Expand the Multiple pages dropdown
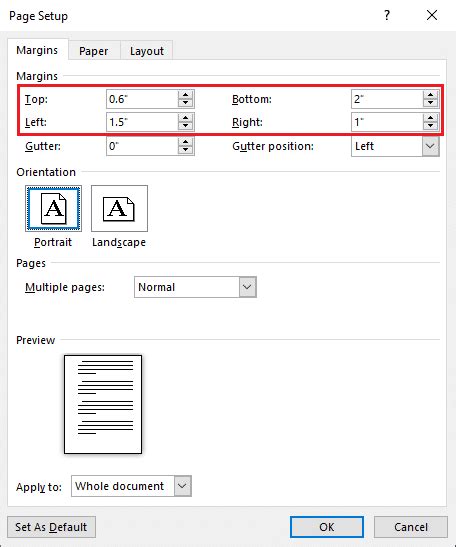The image size is (456, 547). pyautogui.click(x=247, y=287)
